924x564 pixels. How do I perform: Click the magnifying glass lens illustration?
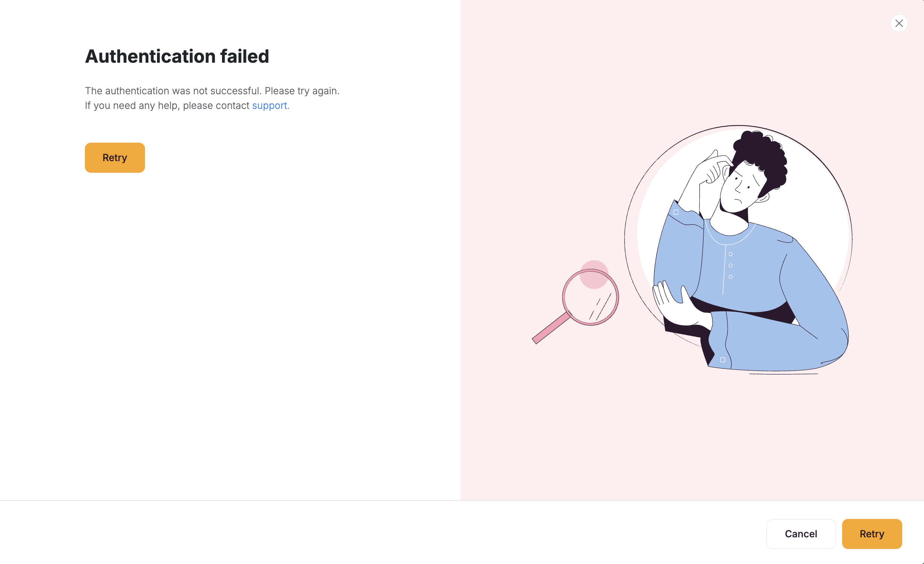[590, 297]
